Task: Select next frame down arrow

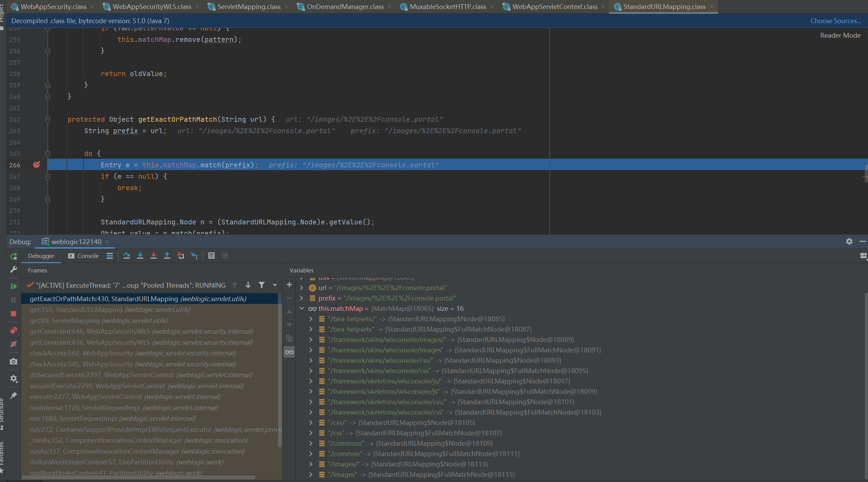Action: tap(248, 285)
